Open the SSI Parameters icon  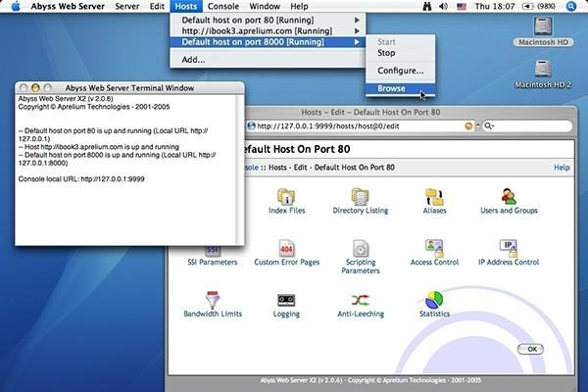(x=213, y=250)
